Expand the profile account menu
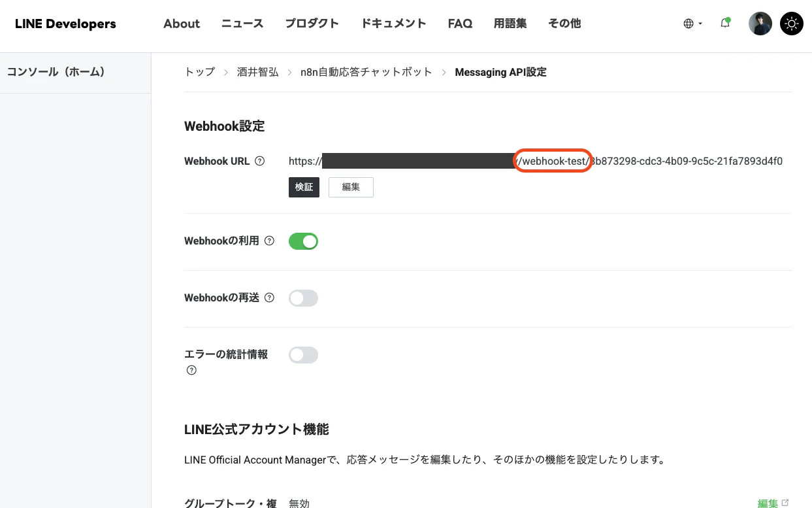 coord(760,23)
